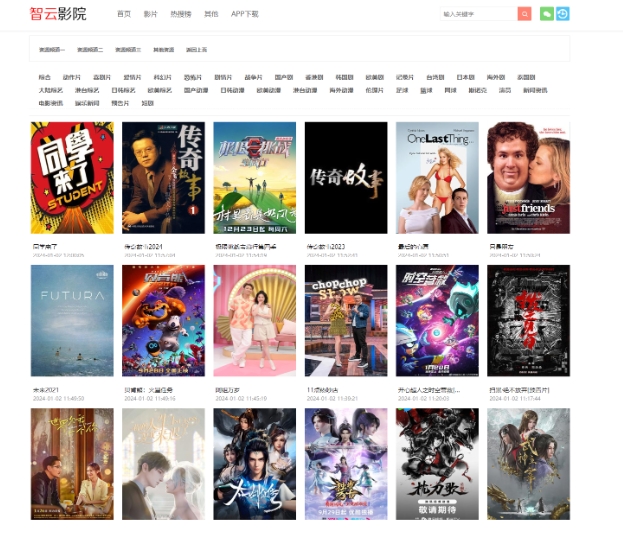Filter by 欧美剧 category
The height and width of the screenshot is (541, 623).
click(375, 77)
